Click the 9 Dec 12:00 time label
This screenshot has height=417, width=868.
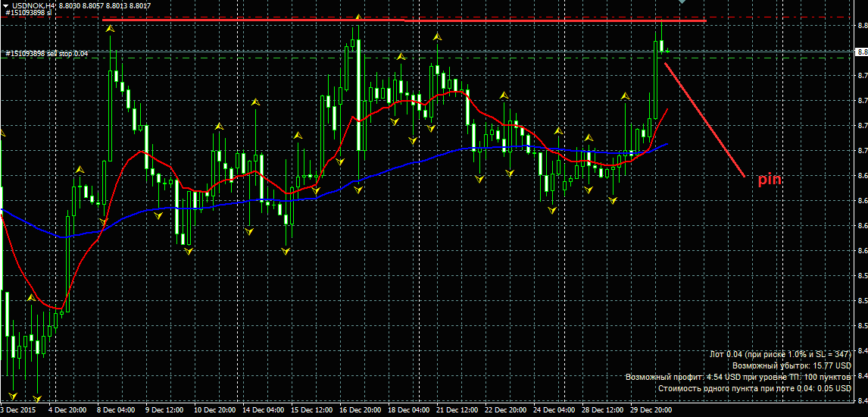pos(164,410)
